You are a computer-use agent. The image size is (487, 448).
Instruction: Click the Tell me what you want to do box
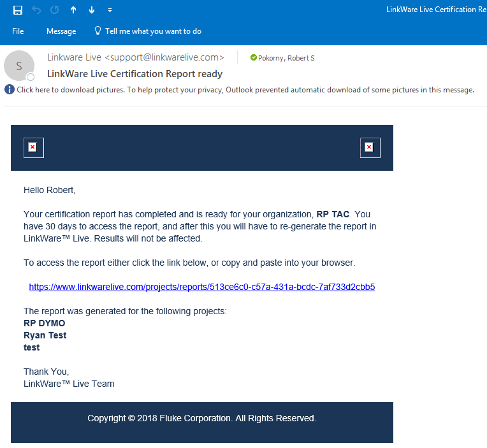click(x=153, y=31)
